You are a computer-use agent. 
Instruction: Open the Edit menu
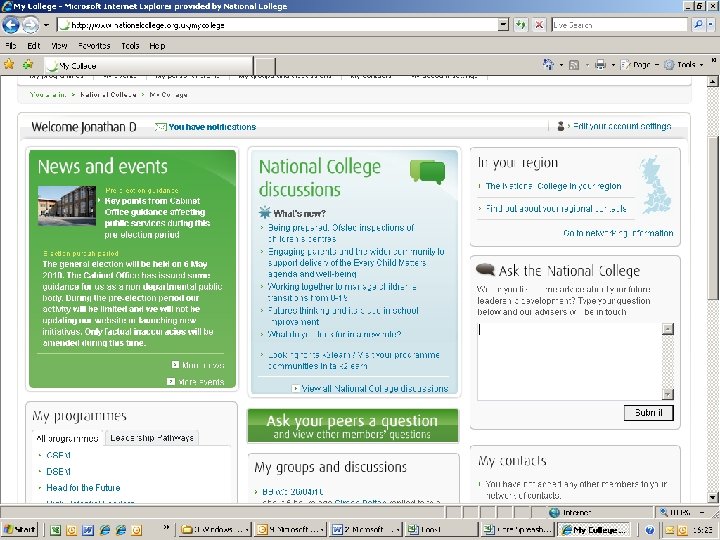tap(34, 45)
